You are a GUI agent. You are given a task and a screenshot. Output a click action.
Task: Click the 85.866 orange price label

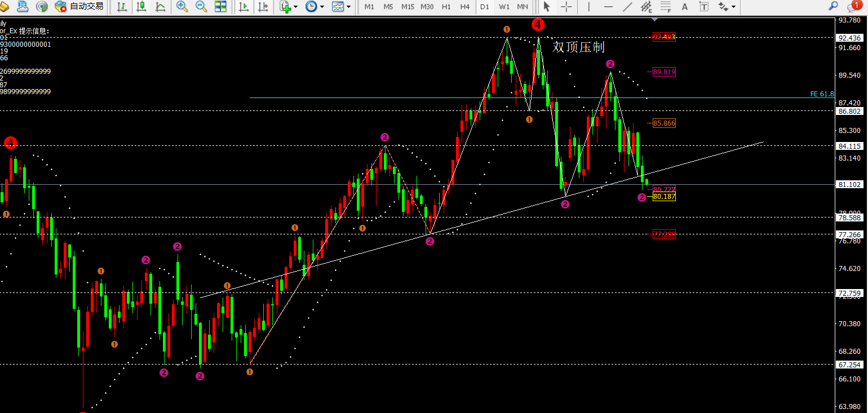click(664, 123)
